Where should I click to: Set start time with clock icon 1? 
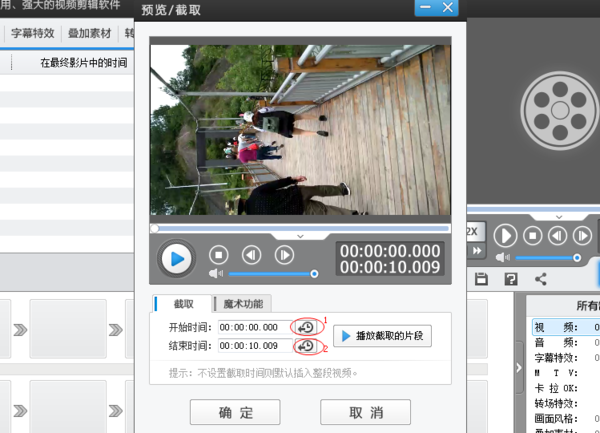[306, 327]
